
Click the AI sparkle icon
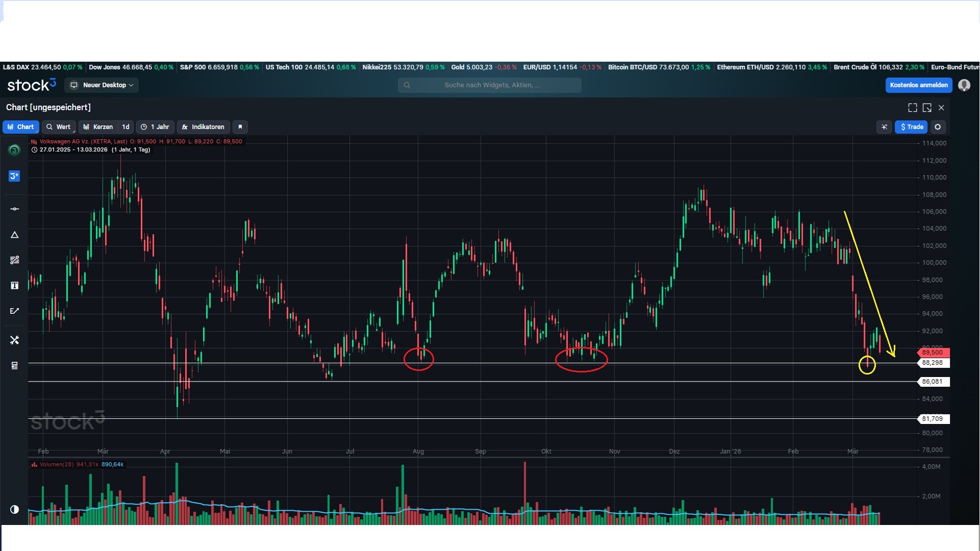[885, 127]
